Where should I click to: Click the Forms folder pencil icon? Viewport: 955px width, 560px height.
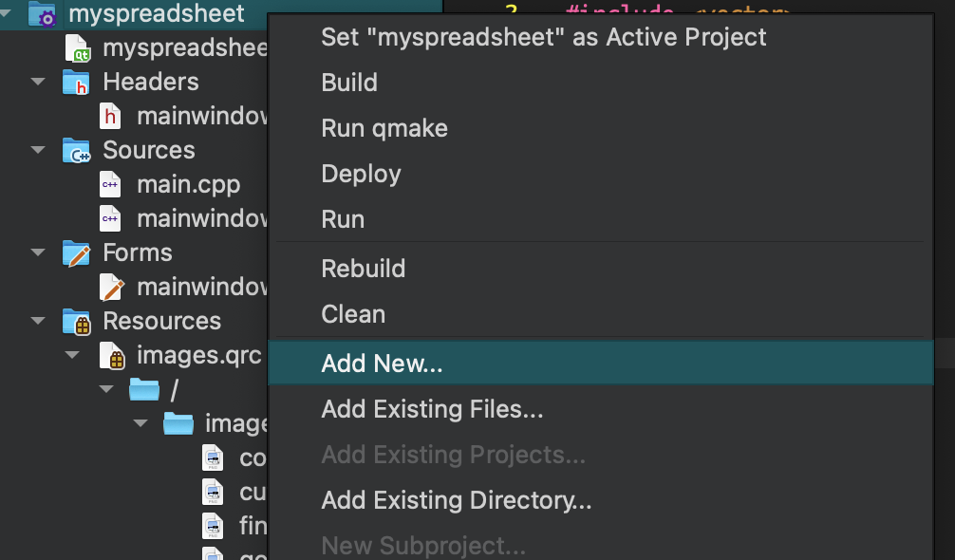point(76,252)
